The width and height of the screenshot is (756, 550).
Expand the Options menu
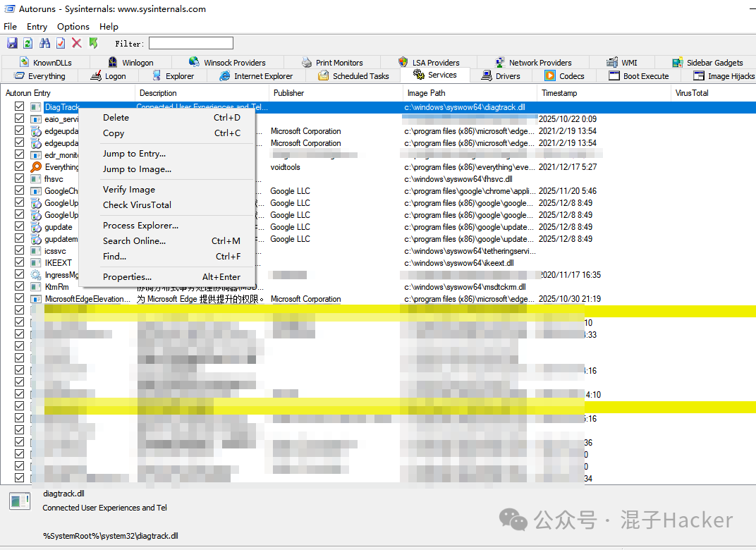tap(73, 27)
